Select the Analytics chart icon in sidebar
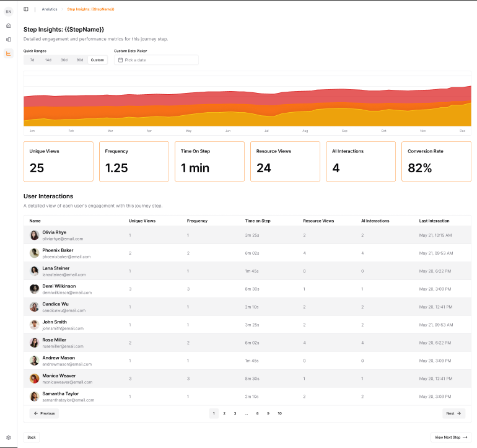477x448 pixels. [x=9, y=53]
